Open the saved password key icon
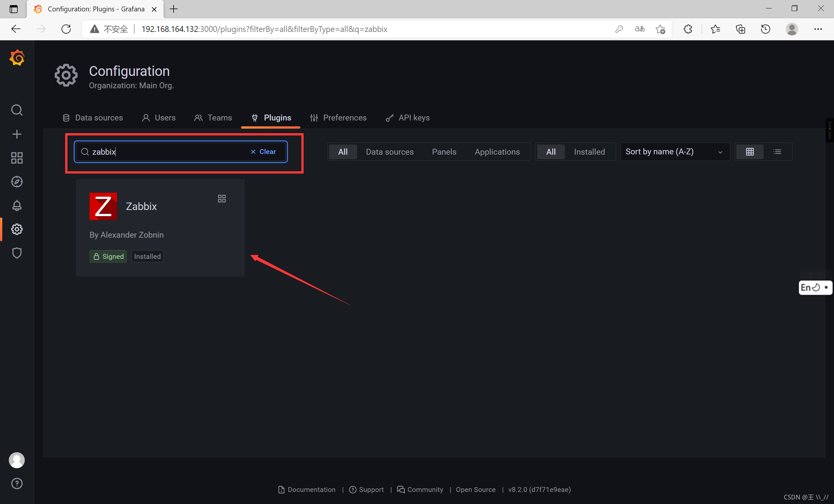The height and width of the screenshot is (504, 834). 619,29
